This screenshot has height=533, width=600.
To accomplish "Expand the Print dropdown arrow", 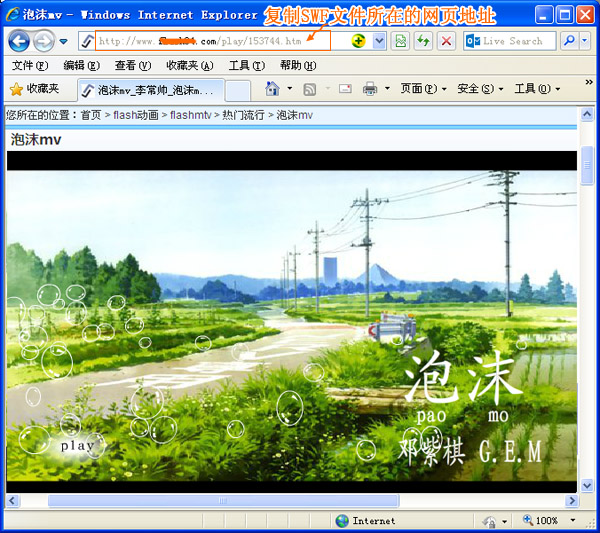I will point(387,89).
